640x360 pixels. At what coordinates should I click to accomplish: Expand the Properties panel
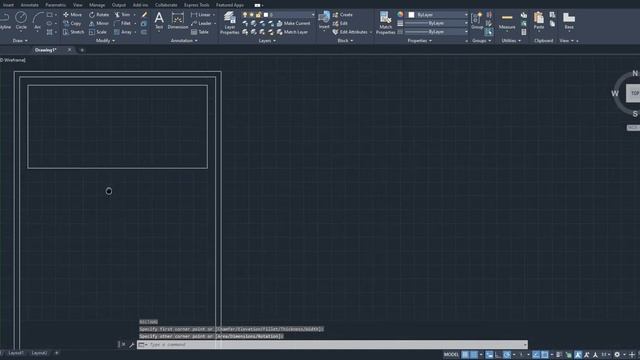click(420, 41)
